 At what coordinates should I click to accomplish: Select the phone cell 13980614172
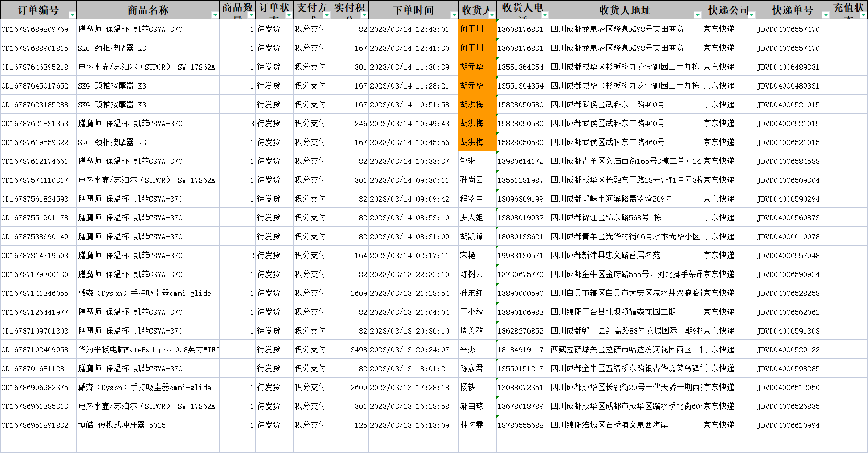coord(523,161)
